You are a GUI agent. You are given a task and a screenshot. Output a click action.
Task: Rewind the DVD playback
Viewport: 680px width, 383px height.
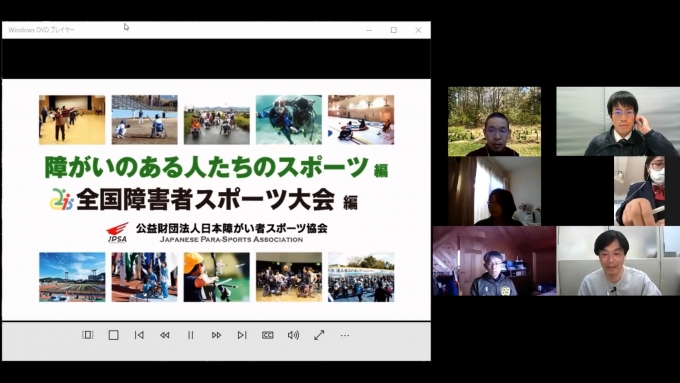coord(165,335)
